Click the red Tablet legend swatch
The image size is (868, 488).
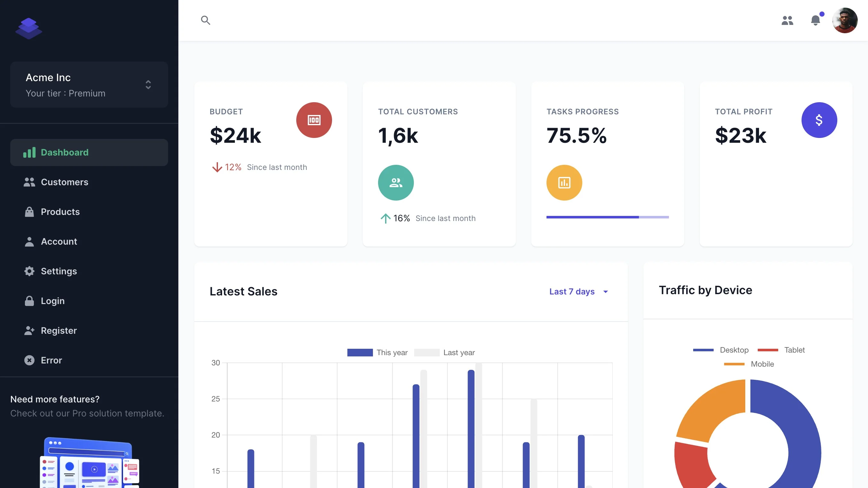click(768, 350)
